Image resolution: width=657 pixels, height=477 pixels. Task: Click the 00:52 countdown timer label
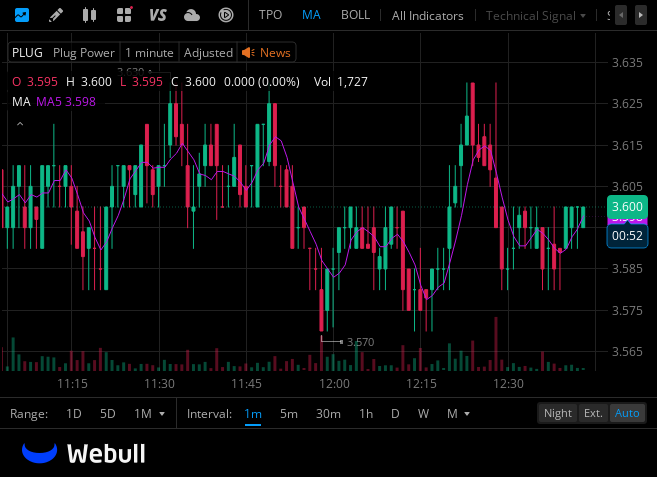(627, 236)
